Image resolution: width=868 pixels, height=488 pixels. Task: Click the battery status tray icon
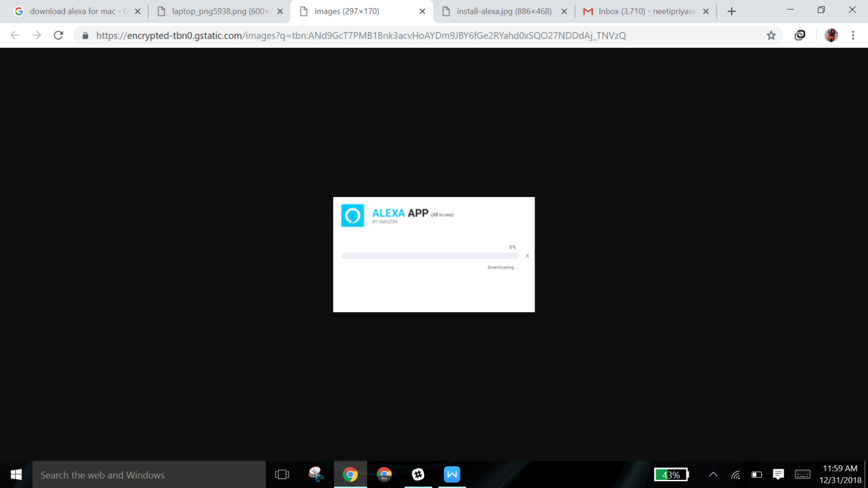[x=757, y=474]
